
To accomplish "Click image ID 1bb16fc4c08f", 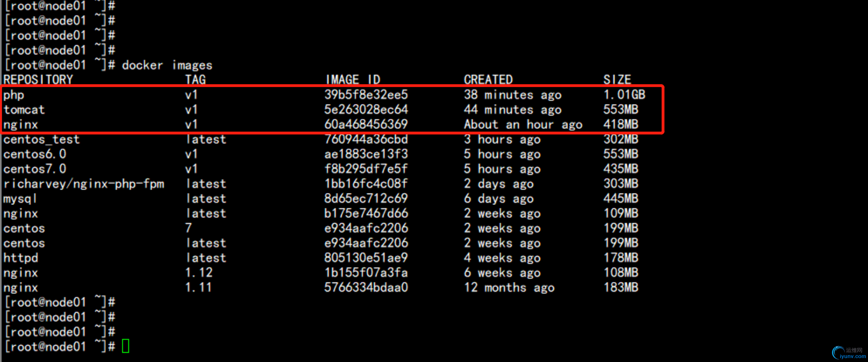I will point(366,184).
